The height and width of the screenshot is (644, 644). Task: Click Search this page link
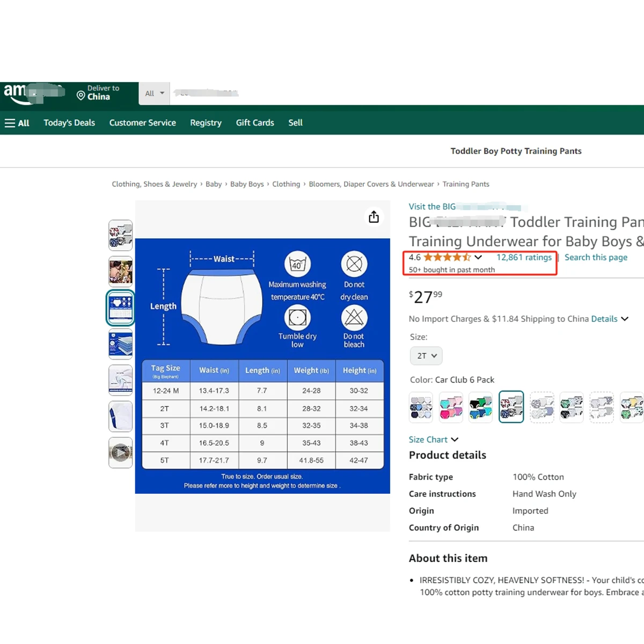pos(596,258)
